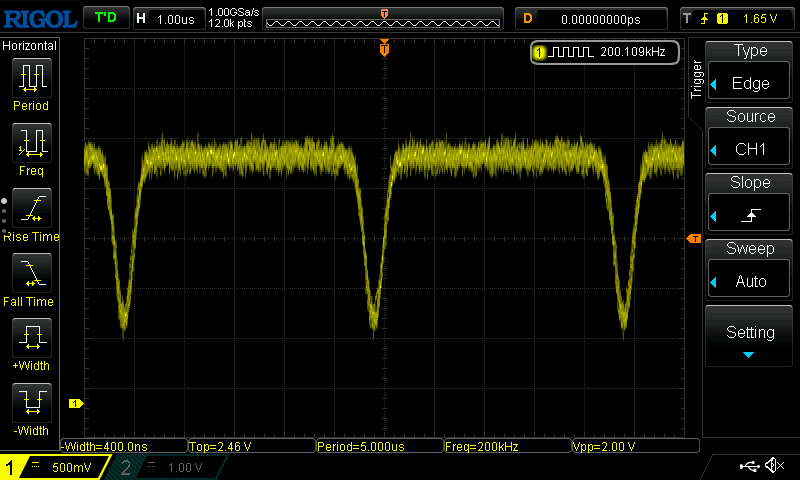Click the RIGOL logo
Screen dimensions: 800x480
point(40,19)
